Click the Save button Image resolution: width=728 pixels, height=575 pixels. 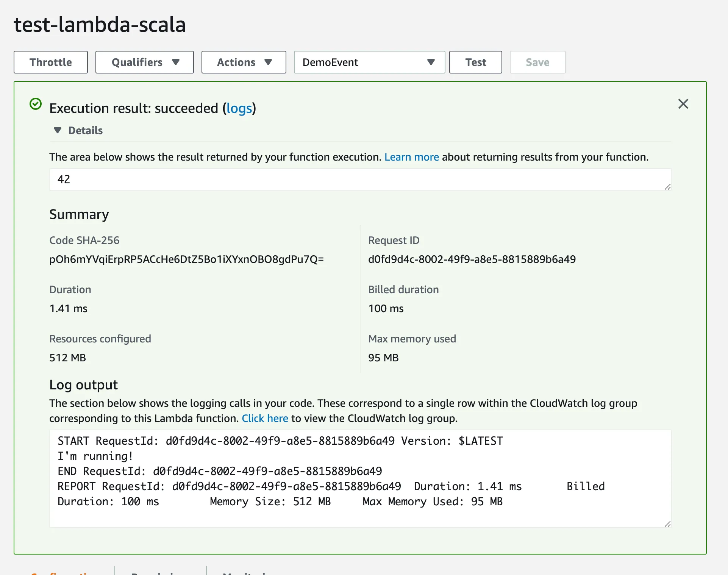pos(537,62)
